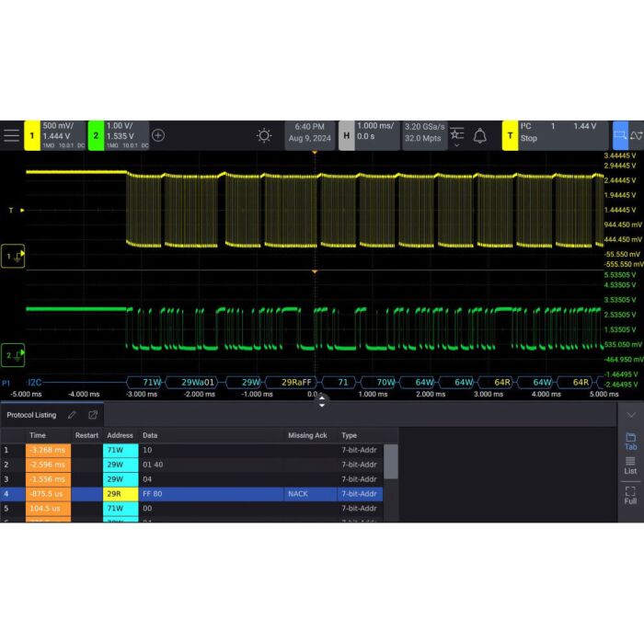The height and width of the screenshot is (644, 644).
Task: Click the 29R address cell in row 4
Action: [121, 494]
